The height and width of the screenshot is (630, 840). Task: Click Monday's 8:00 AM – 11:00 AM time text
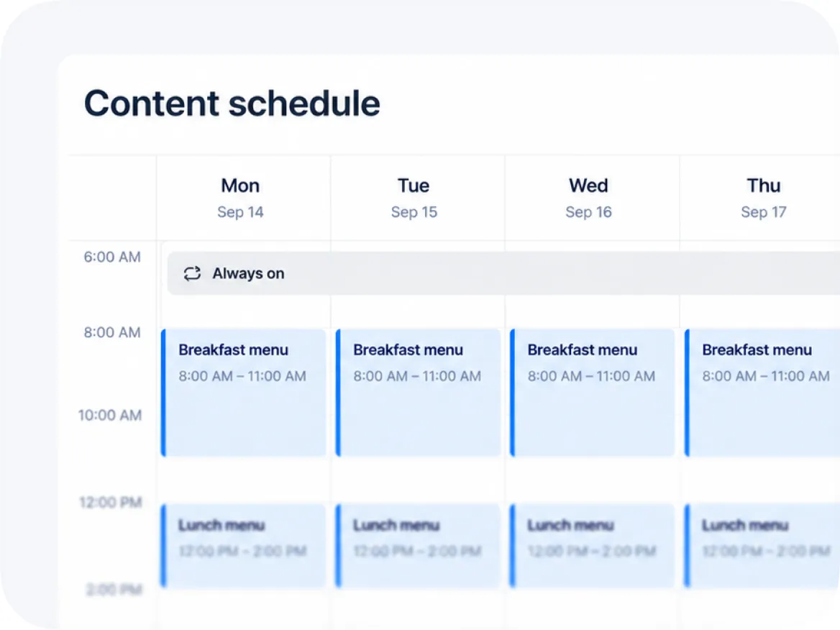242,376
